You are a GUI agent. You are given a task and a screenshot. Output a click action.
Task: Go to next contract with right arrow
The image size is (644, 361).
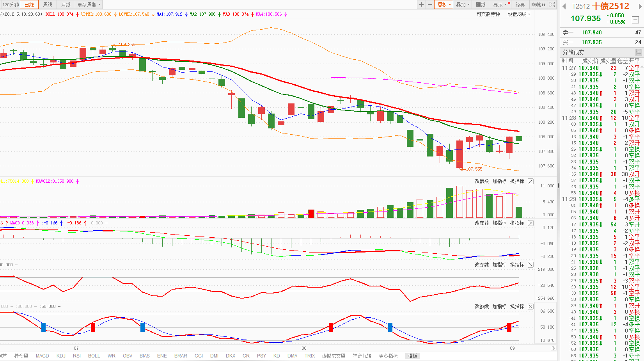(x=640, y=6)
